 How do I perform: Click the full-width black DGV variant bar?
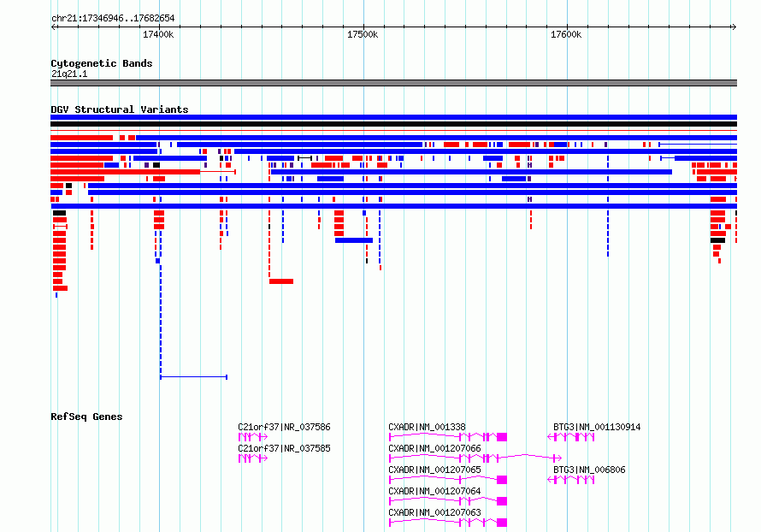pyautogui.click(x=393, y=124)
